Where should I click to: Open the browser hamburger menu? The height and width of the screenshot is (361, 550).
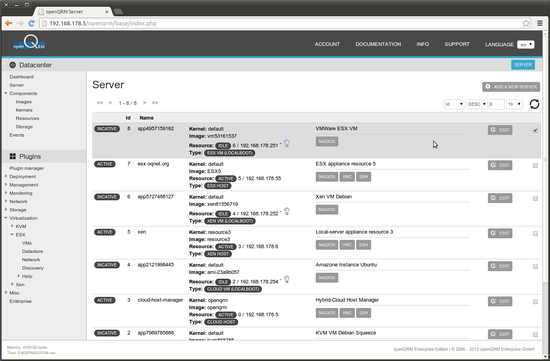tap(540, 23)
